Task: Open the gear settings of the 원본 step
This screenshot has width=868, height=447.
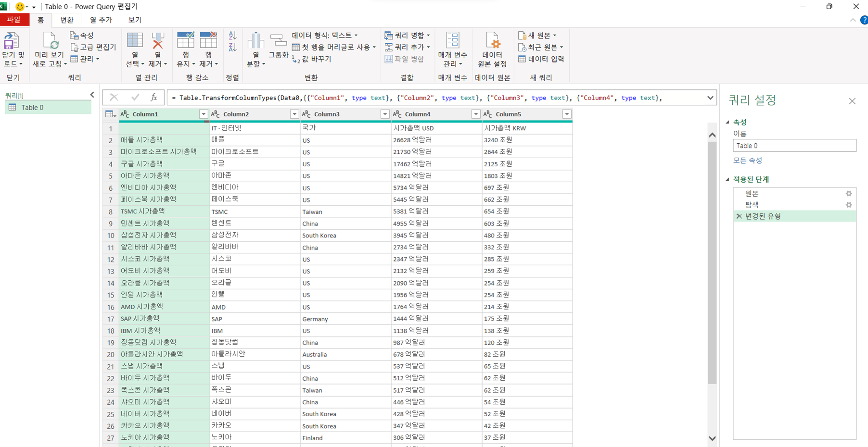Action: [x=849, y=193]
